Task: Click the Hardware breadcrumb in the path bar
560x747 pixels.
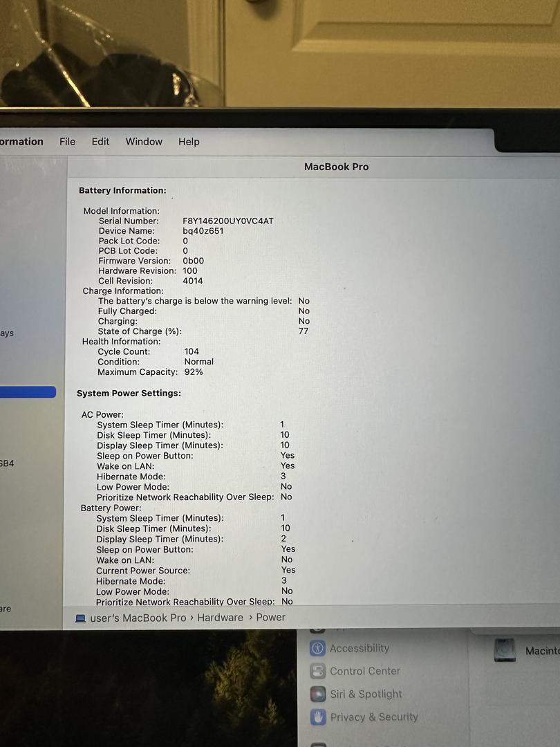Action: tap(220, 618)
